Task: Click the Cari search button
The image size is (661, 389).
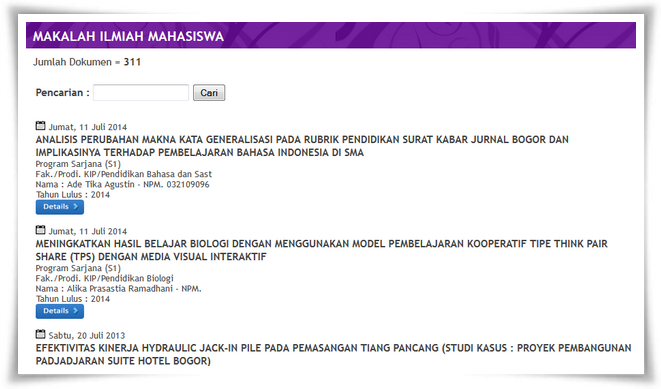Action: point(209,93)
